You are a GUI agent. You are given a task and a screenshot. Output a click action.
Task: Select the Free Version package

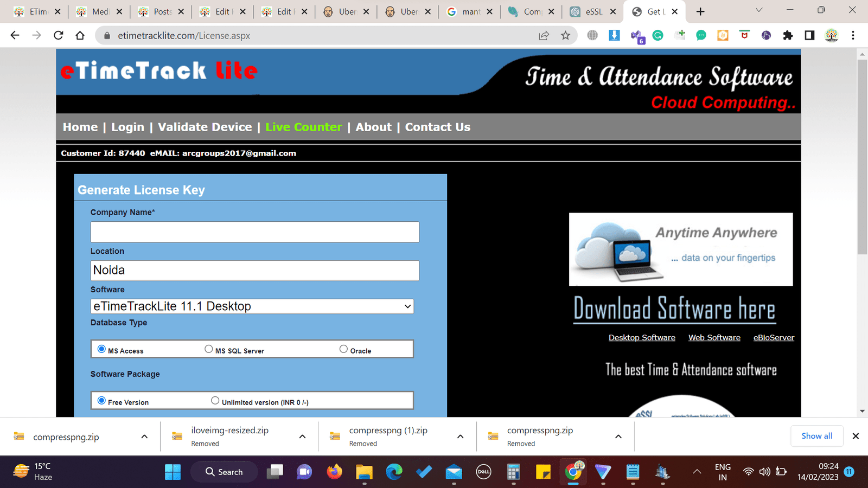click(x=101, y=401)
